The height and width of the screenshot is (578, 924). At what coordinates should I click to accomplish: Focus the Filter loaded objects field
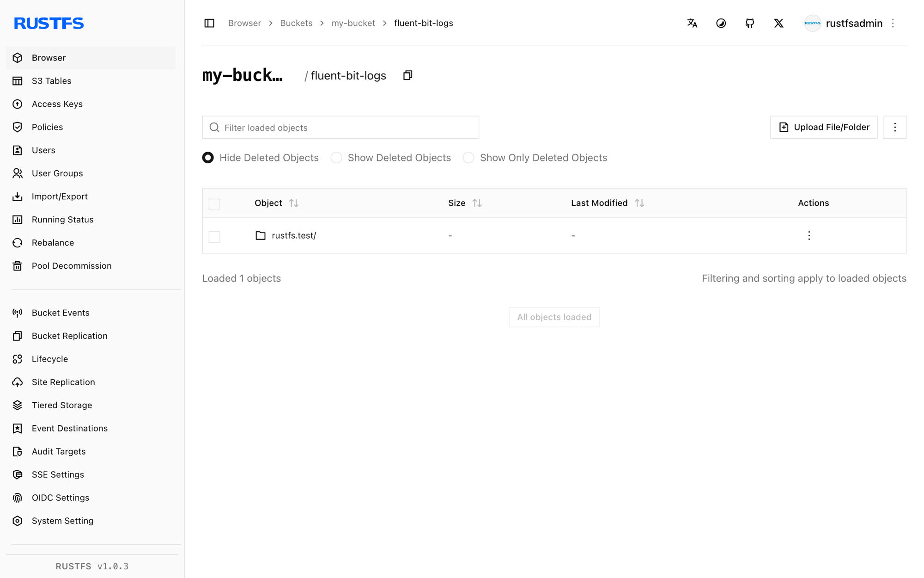coord(340,127)
